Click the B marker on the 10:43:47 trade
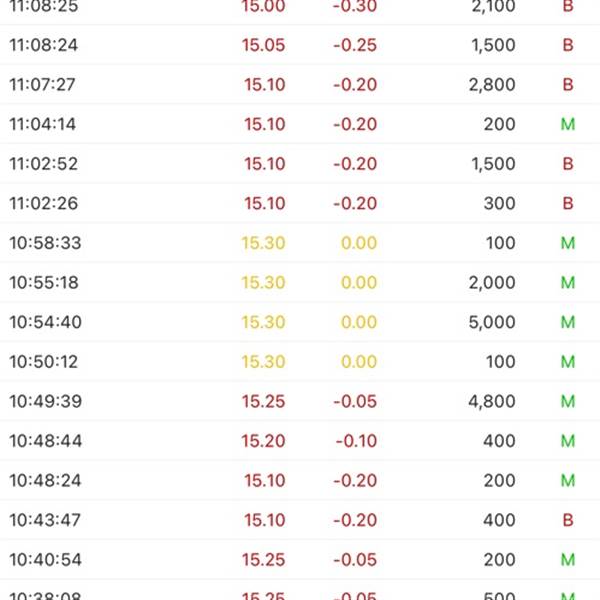600x600 pixels. coord(568,520)
